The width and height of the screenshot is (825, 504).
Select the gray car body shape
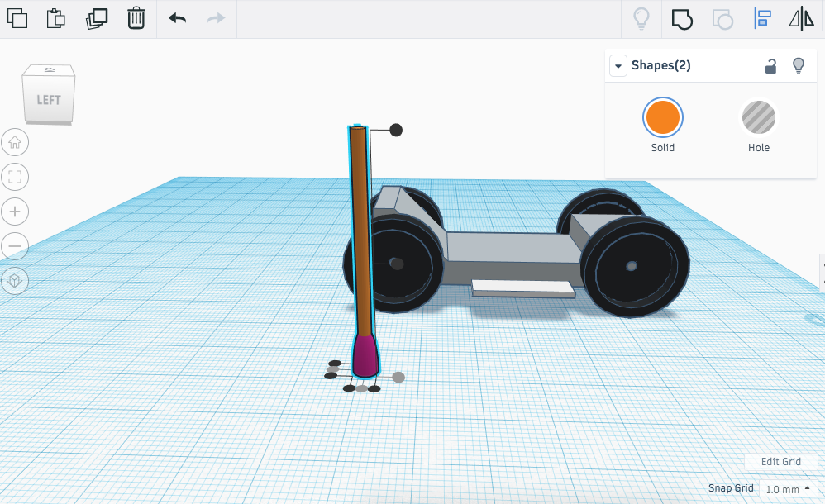coord(510,247)
